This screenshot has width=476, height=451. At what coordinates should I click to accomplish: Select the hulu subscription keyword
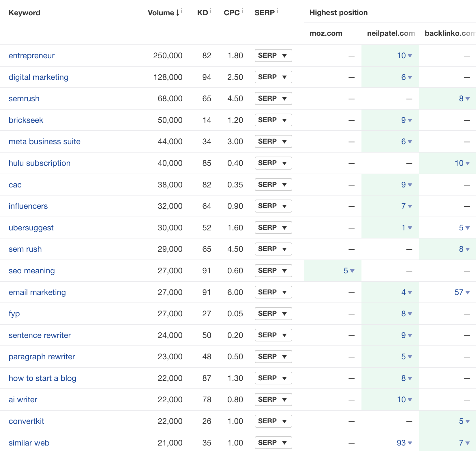(40, 163)
